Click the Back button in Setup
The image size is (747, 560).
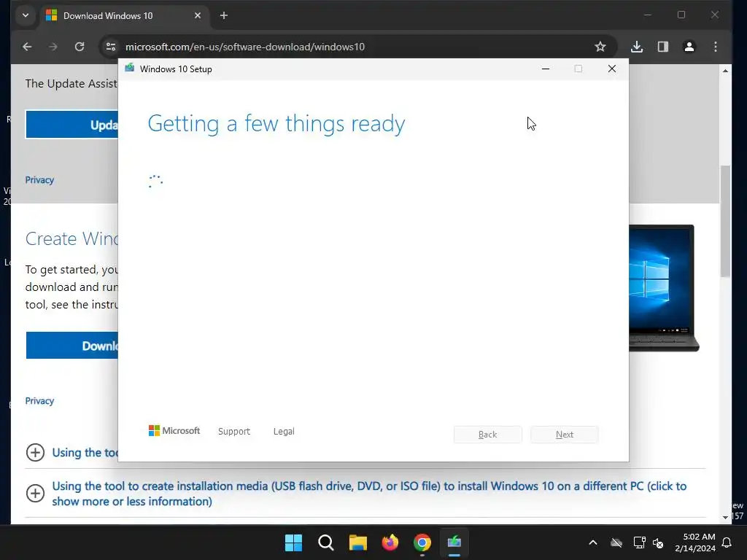(x=488, y=435)
